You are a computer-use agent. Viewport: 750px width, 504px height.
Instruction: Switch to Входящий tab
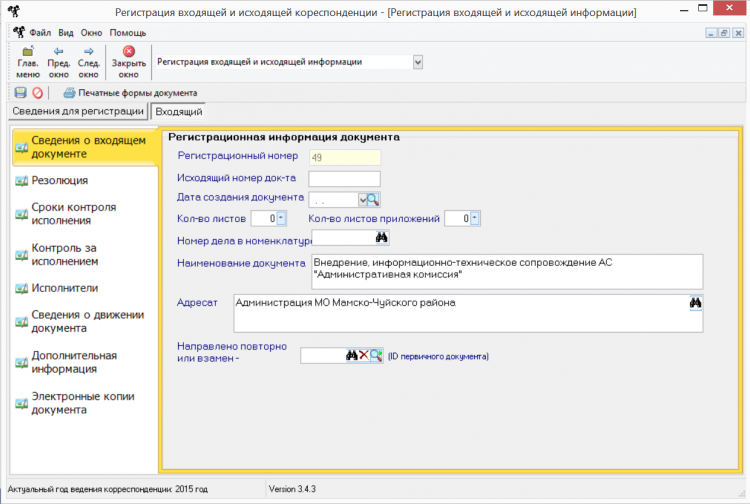(x=178, y=112)
